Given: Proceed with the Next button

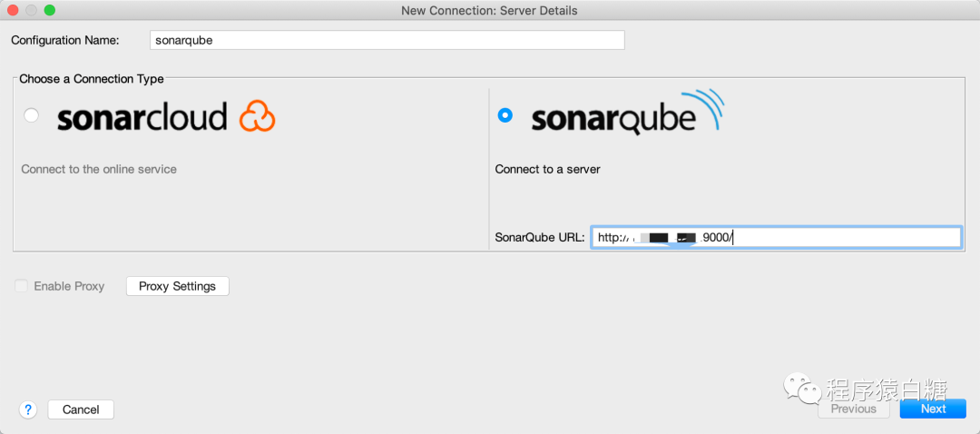Looking at the screenshot, I should point(933,409).
